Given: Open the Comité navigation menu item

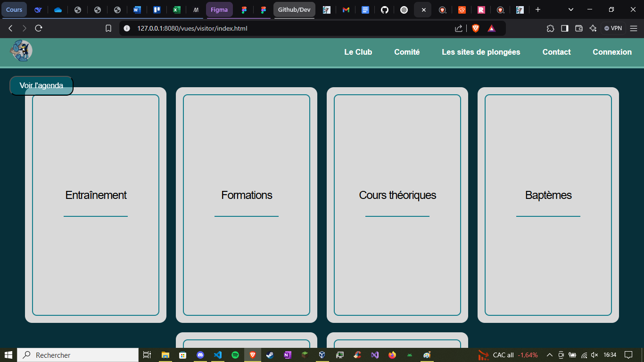Looking at the screenshot, I should [x=407, y=52].
